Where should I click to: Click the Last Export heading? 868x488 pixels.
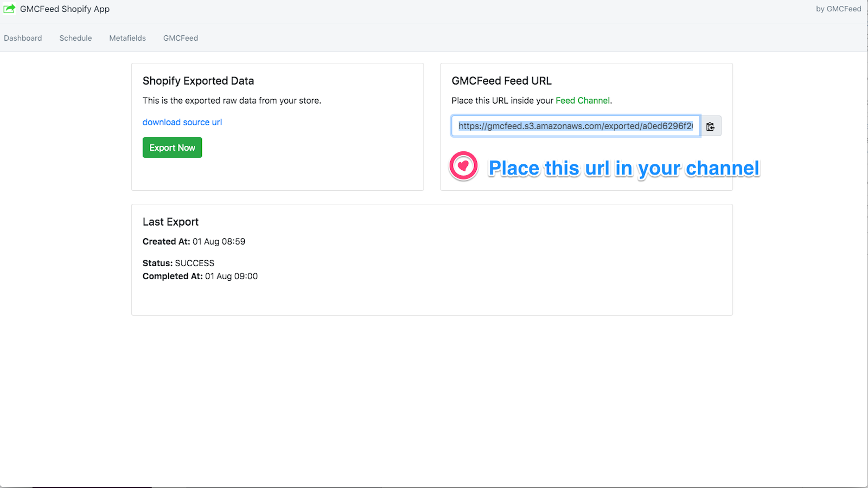click(170, 221)
